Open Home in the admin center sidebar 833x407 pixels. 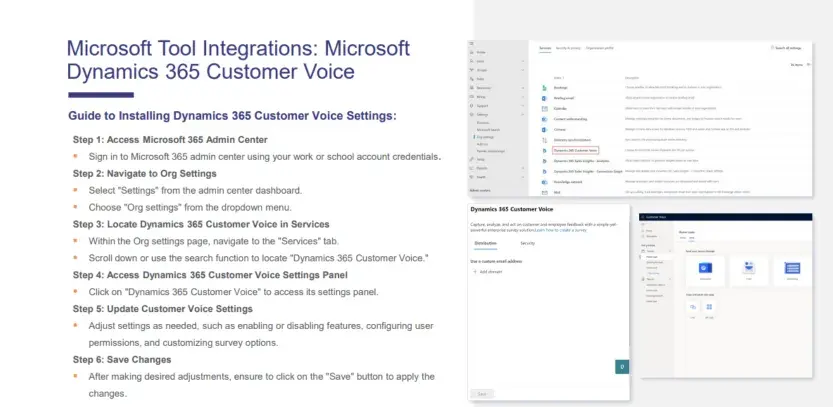[x=481, y=53]
